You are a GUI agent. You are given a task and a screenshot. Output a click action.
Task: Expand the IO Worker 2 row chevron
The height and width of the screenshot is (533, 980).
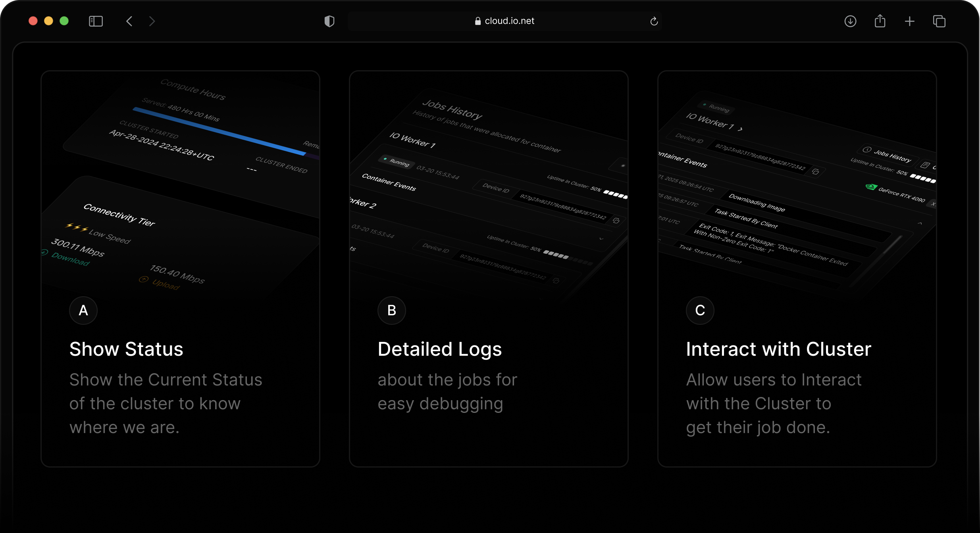[x=601, y=239]
